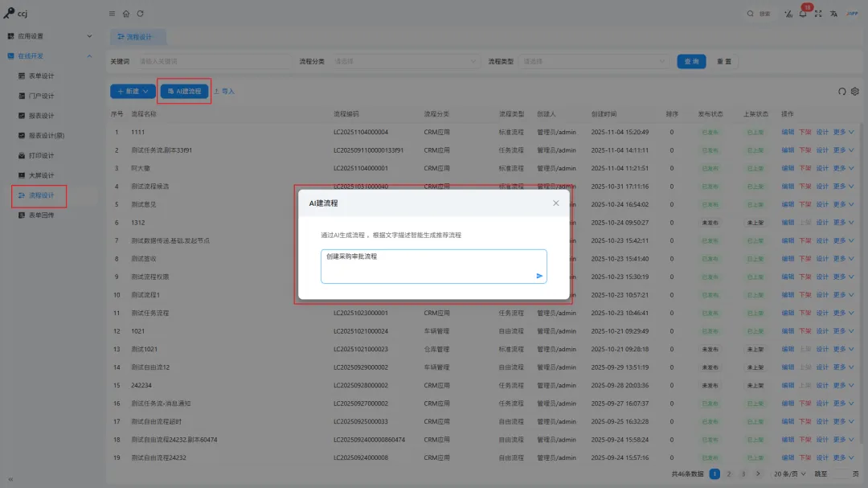
Task: Switch to the 流程设计 page tab
Action: coord(138,37)
